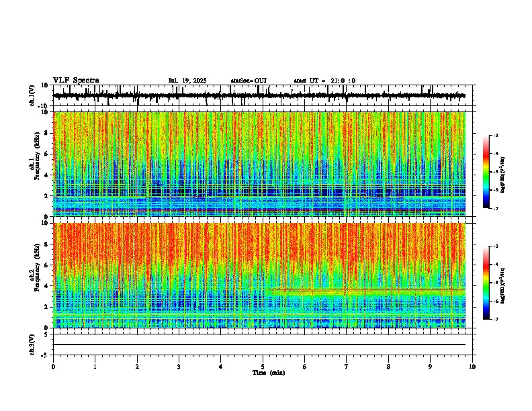Click the "ch.3(V)" axis label
532x411 pixels.
tap(32, 345)
